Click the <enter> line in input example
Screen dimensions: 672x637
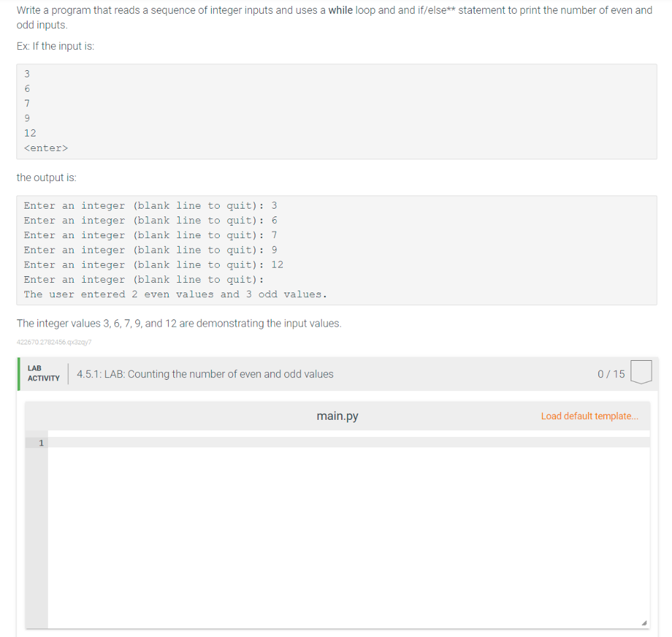coord(45,148)
